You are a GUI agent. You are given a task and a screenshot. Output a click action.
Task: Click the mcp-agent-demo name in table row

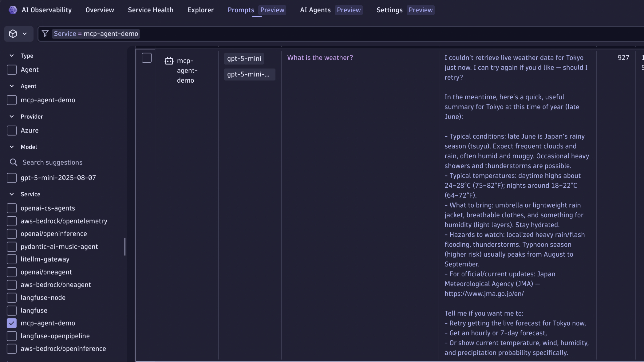coord(187,71)
